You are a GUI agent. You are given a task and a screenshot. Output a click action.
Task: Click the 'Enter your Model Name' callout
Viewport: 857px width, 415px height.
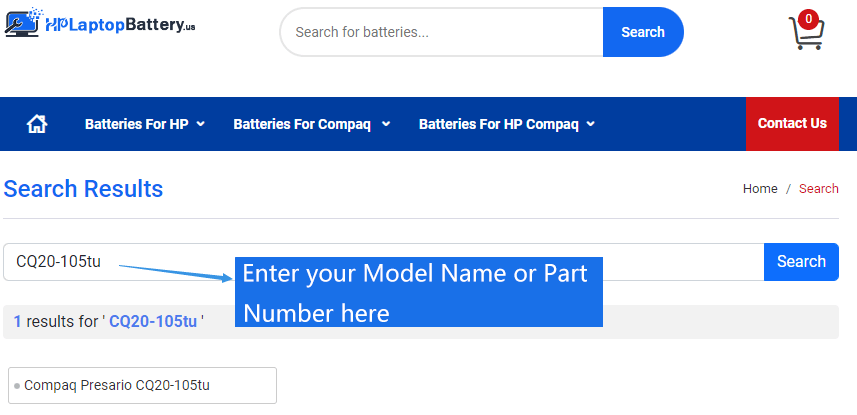418,292
